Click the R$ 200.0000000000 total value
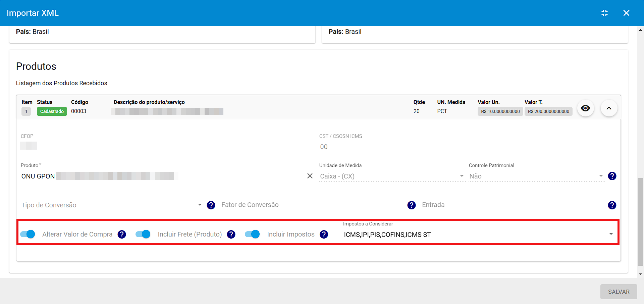The height and width of the screenshot is (304, 644). (548, 111)
